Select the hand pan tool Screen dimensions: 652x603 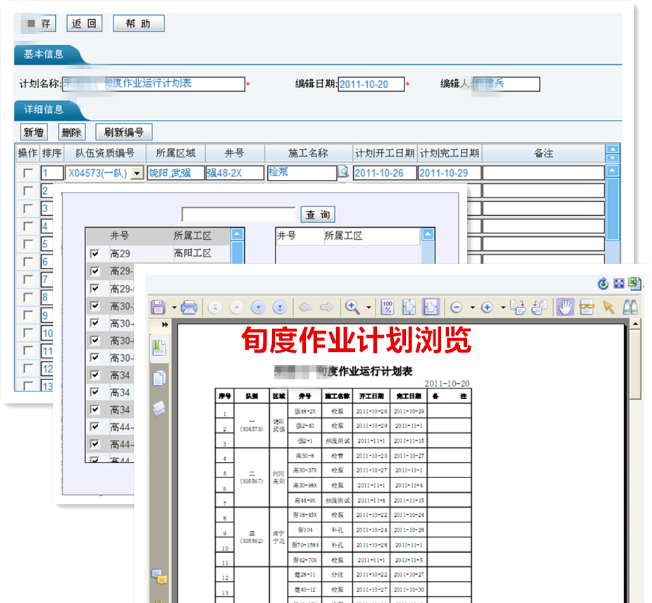click(565, 307)
